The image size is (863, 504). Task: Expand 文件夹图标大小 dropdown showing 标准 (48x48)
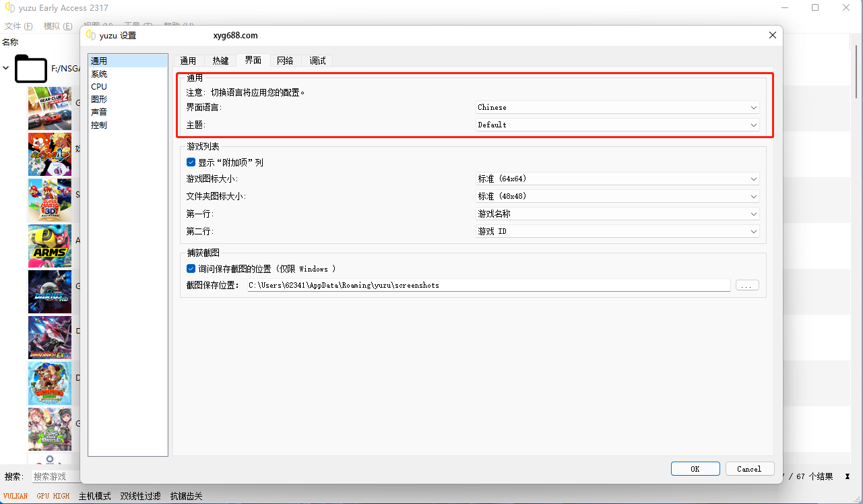coord(617,196)
